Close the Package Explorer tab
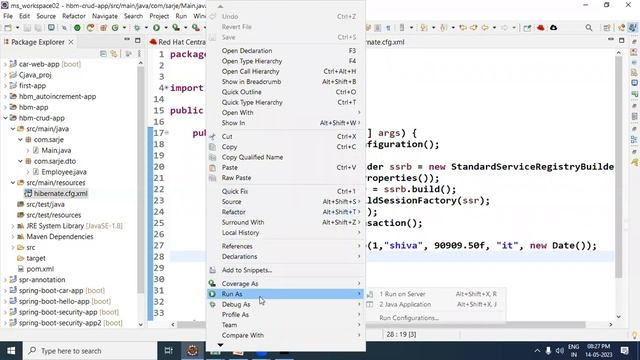 [x=71, y=42]
